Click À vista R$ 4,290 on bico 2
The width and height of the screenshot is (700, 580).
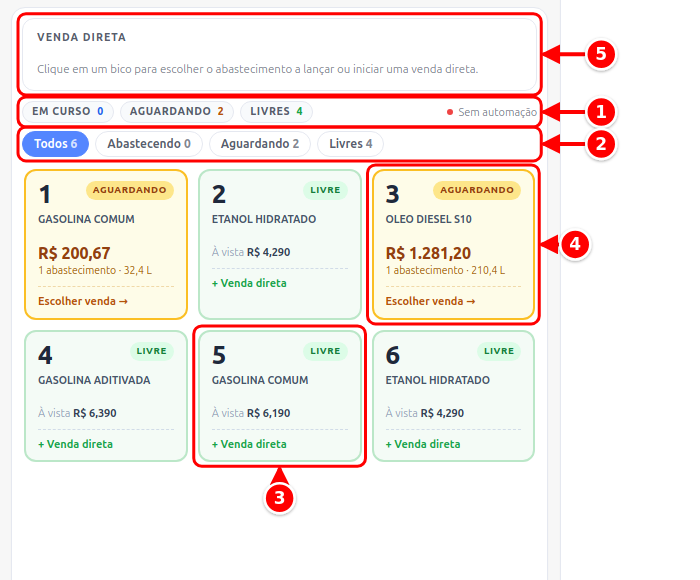pyautogui.click(x=251, y=252)
